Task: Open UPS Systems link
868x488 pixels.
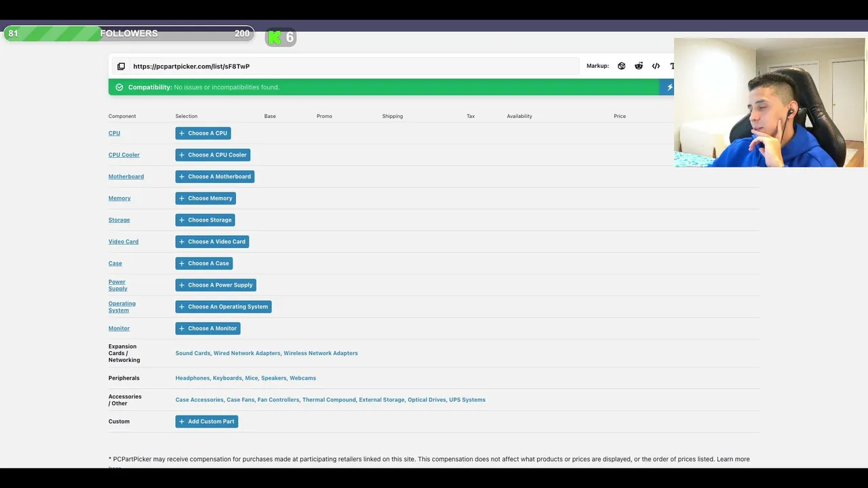Action: tap(467, 400)
